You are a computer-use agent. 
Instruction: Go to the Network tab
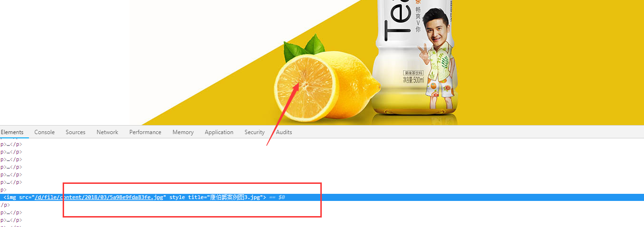pyautogui.click(x=107, y=132)
